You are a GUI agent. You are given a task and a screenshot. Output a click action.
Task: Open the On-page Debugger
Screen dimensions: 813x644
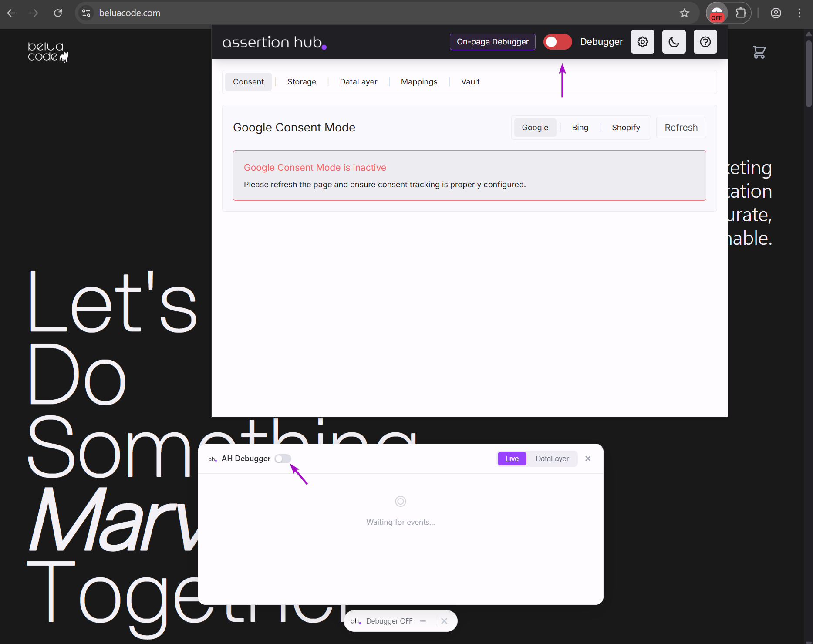click(x=492, y=41)
